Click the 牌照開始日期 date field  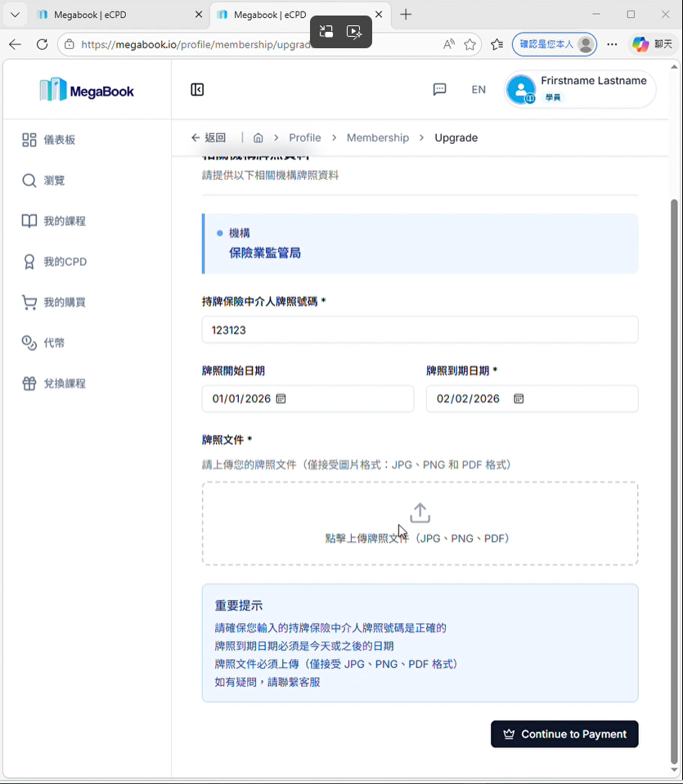tap(308, 398)
